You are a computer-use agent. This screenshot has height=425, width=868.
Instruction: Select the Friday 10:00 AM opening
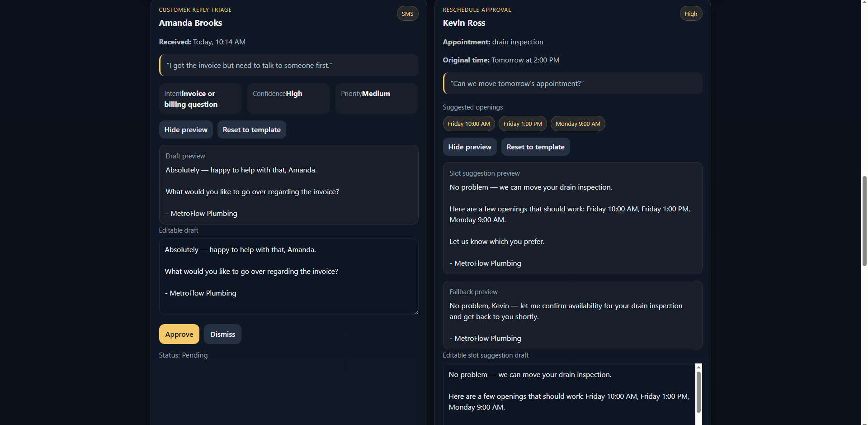468,124
